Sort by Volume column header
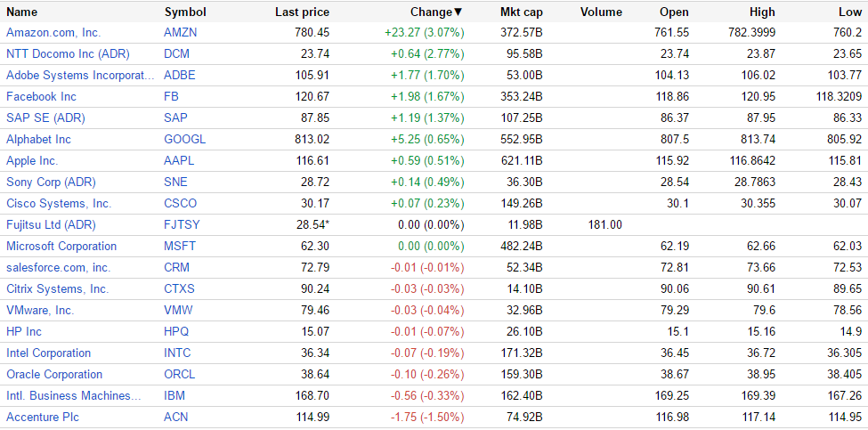This screenshot has width=868, height=430. (601, 12)
